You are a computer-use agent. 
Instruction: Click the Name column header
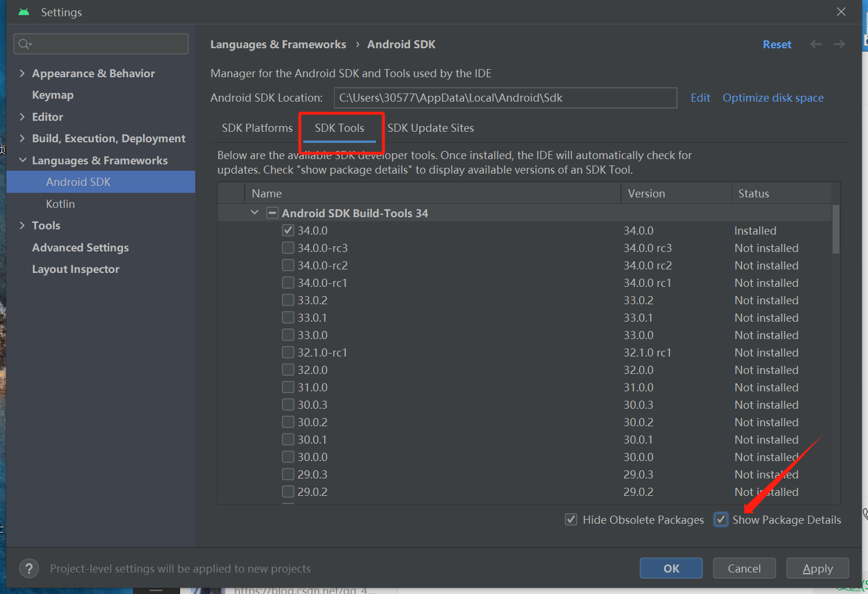433,193
